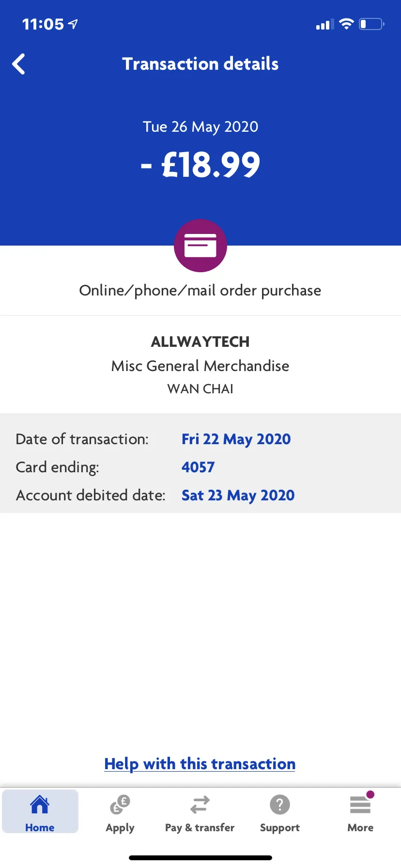Screen dimensions: 401x868
Task: Tap the Sat 23 May 2020 debited date
Action: [238, 496]
